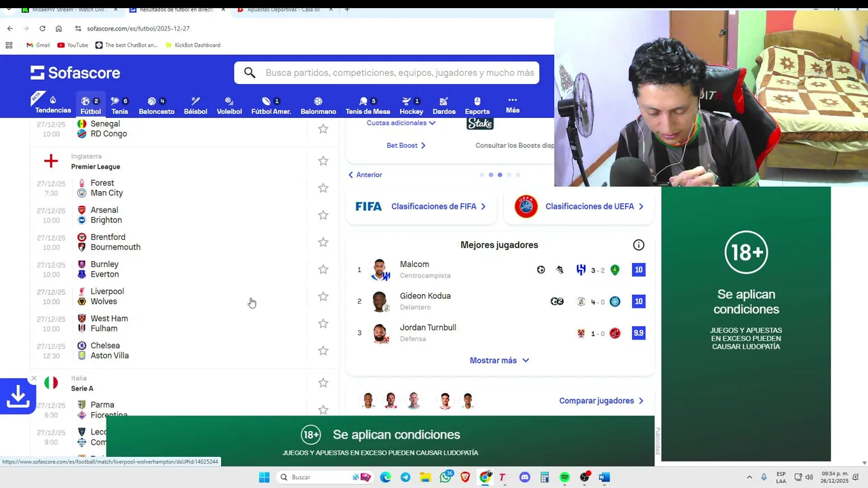
Task: Favorite the Liverpool vs Wolves match
Action: (323, 296)
